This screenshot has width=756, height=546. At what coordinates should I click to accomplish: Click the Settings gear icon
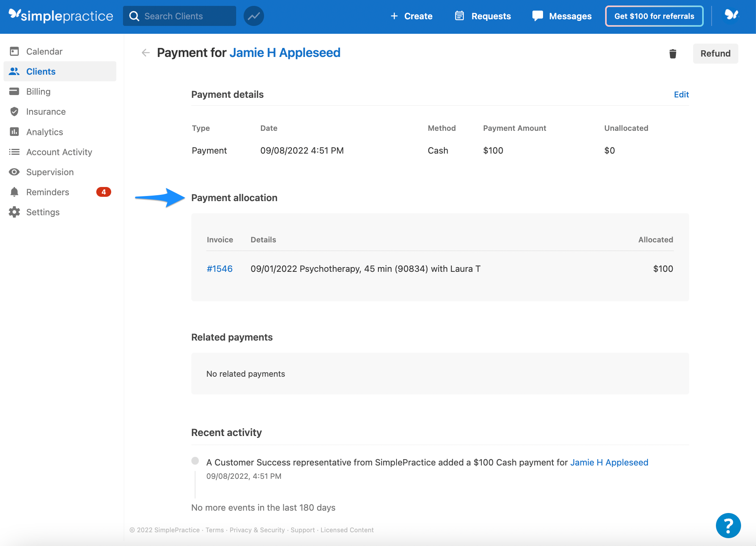point(14,212)
